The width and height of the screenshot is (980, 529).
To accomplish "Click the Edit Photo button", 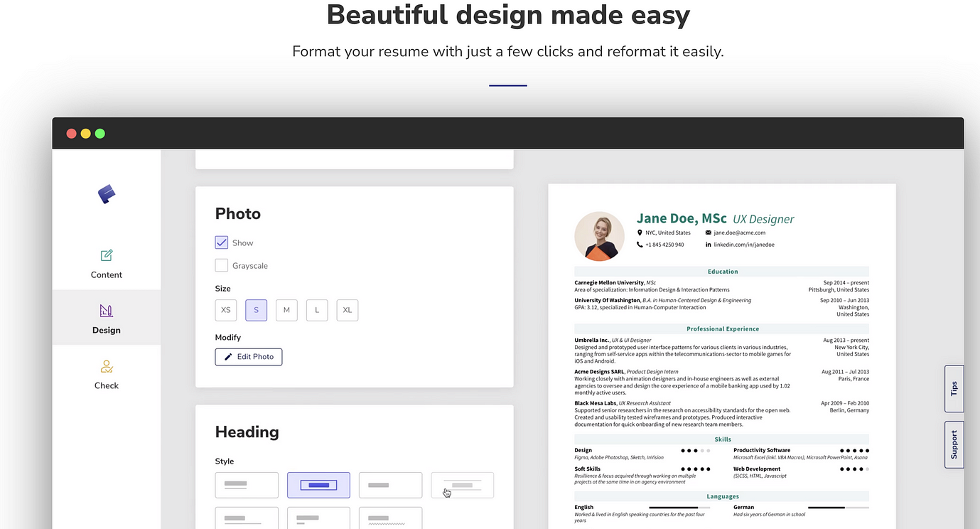I will 248,356.
